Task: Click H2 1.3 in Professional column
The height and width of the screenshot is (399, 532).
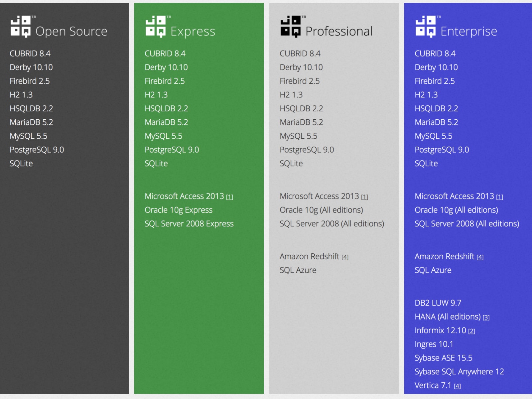Action: (x=291, y=95)
